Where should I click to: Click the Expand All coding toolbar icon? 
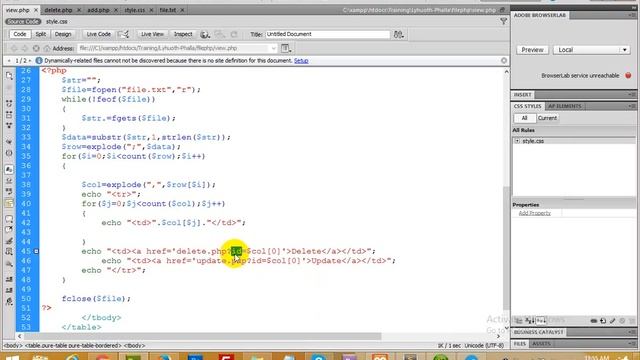pyautogui.click(x=9, y=126)
